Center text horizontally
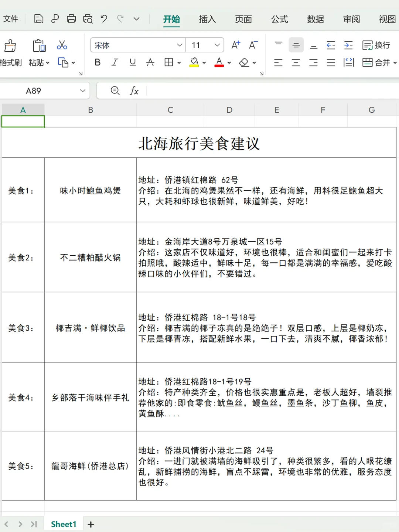The width and height of the screenshot is (399, 532). click(296, 62)
